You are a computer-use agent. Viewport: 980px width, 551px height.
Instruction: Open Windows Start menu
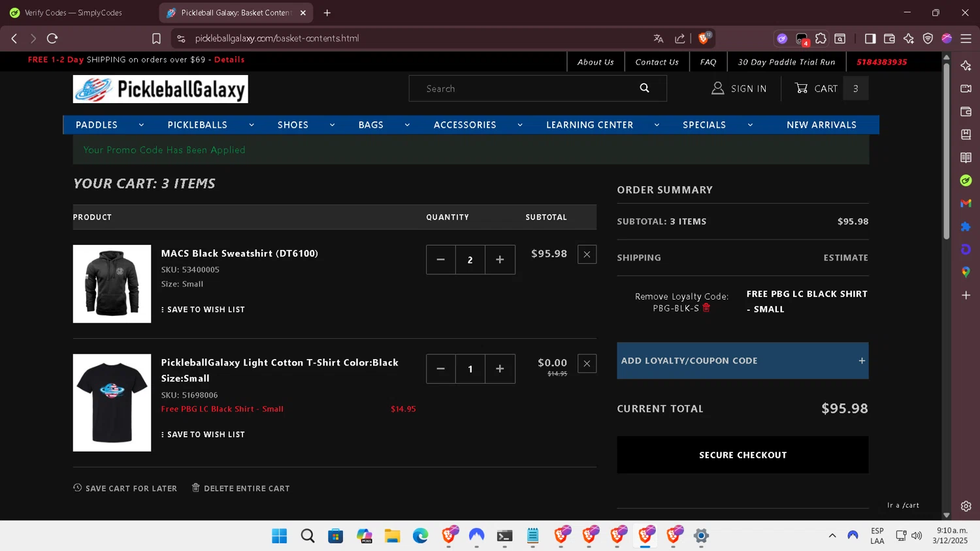coord(280,536)
